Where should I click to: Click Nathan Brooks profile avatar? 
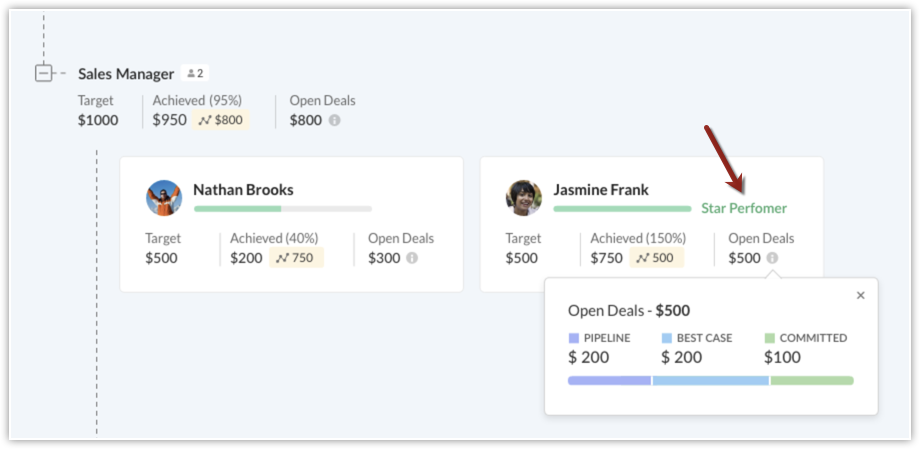click(x=164, y=198)
